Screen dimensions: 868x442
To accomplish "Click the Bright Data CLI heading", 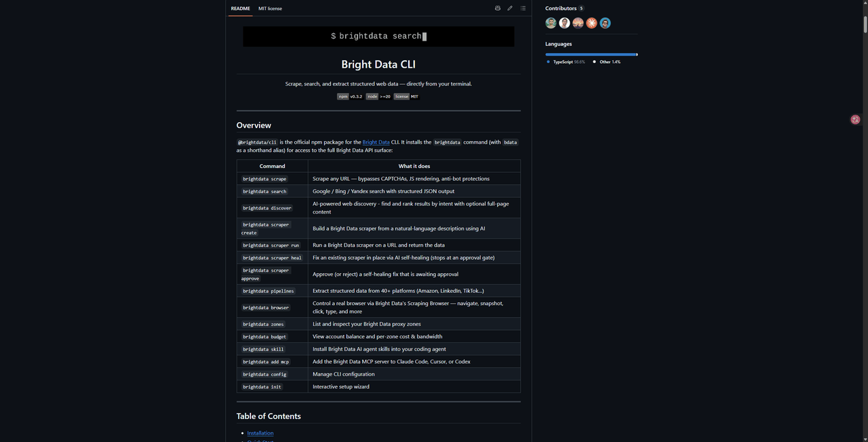I will click(x=378, y=64).
